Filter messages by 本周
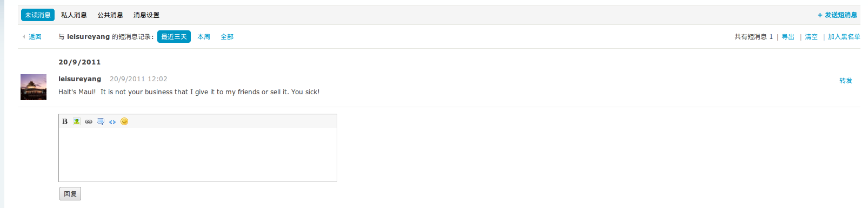868x208 pixels. click(204, 37)
